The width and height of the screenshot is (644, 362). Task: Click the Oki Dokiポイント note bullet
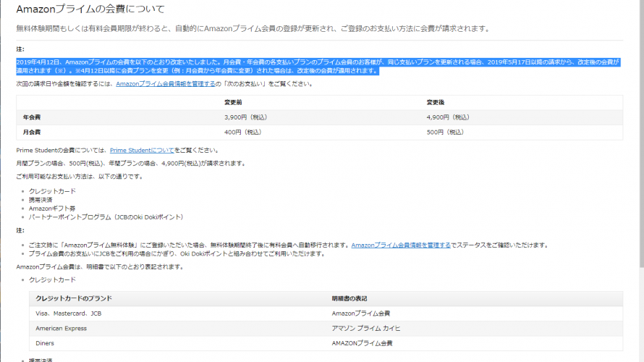177,254
